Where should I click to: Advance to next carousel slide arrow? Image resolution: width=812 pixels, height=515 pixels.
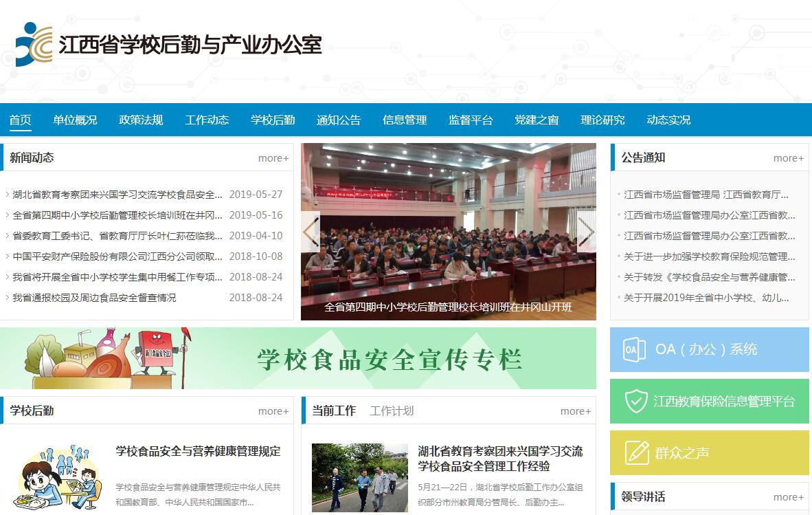point(585,232)
